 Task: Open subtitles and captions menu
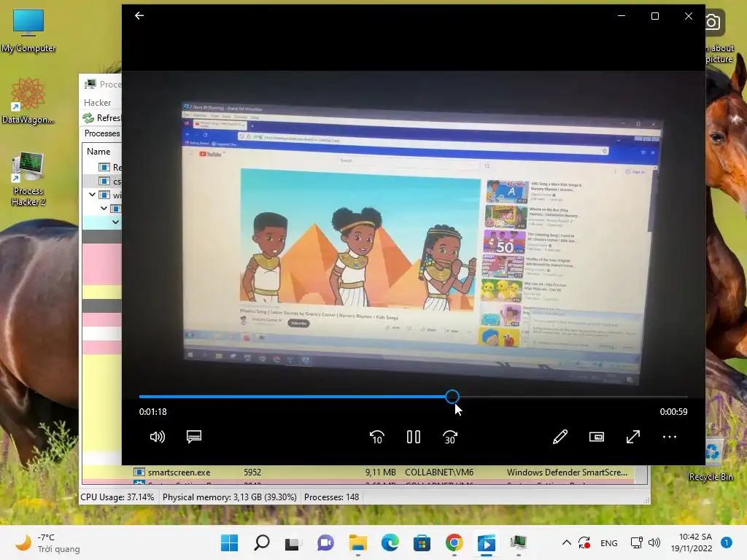[x=194, y=437]
